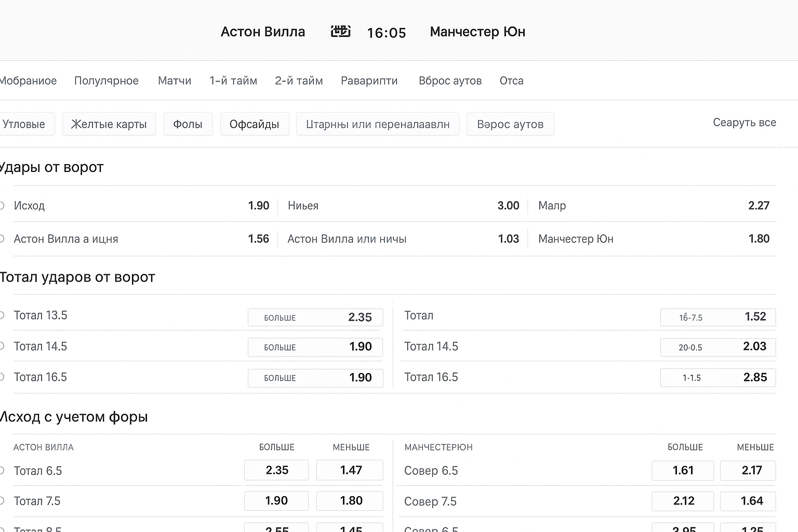Pick Тотал 13.5 БОЛЬШЕ odds 2.35
798x532 pixels.
click(315, 317)
